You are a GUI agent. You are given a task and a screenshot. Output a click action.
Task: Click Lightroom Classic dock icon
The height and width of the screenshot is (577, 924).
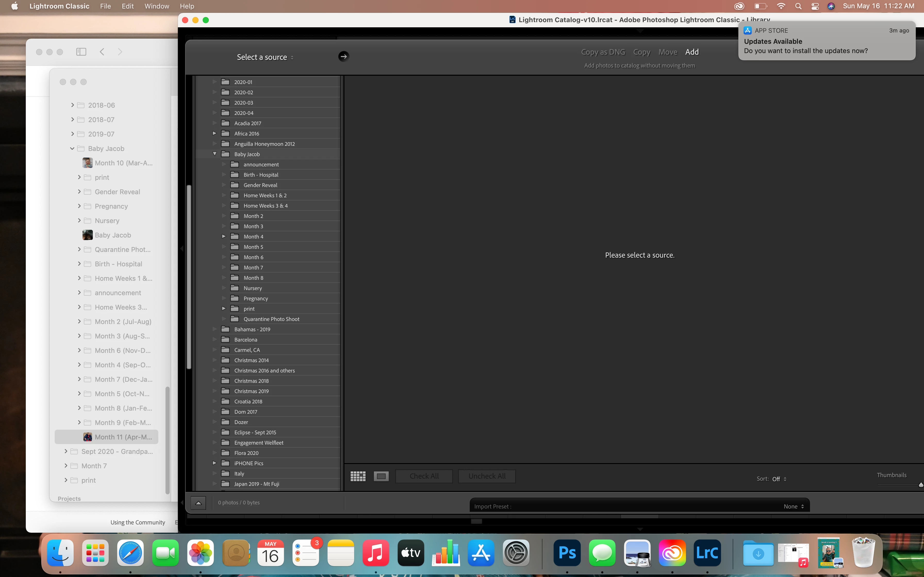tap(707, 553)
